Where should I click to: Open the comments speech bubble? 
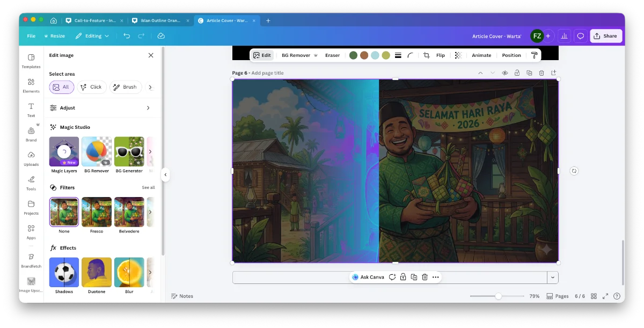580,36
